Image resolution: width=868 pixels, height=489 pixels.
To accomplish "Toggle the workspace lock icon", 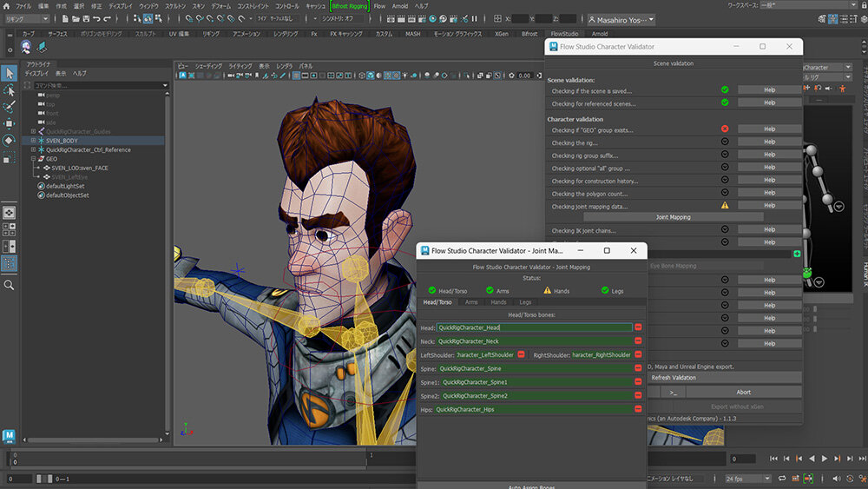I will 863,5.
